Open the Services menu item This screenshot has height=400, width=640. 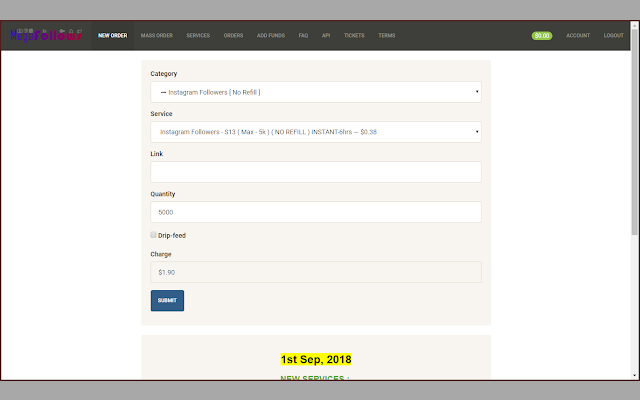pyautogui.click(x=198, y=36)
